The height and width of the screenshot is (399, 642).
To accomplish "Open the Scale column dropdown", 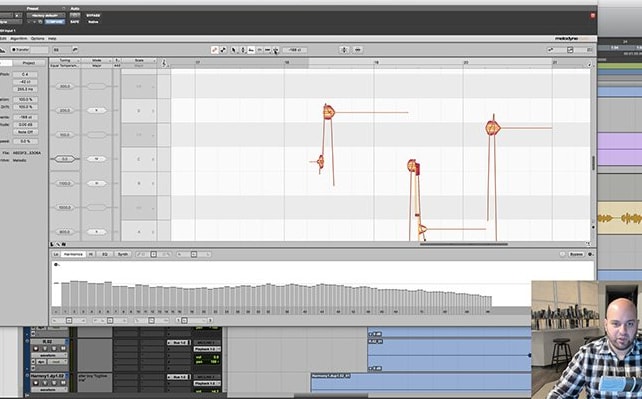I will click(139, 61).
